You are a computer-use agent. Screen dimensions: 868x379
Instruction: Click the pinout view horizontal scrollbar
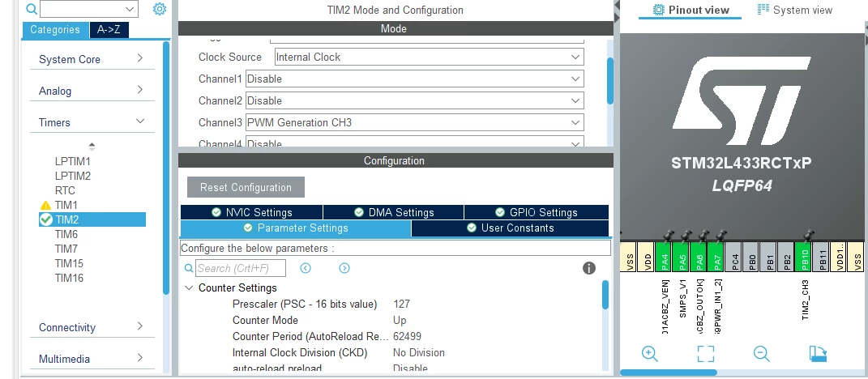point(669,373)
